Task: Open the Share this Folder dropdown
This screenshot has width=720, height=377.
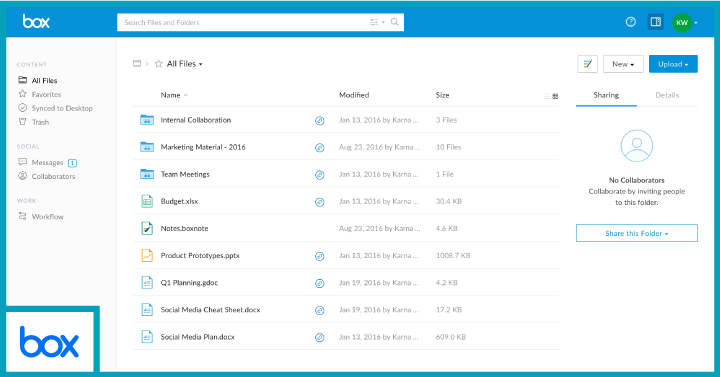Action: [x=637, y=233]
